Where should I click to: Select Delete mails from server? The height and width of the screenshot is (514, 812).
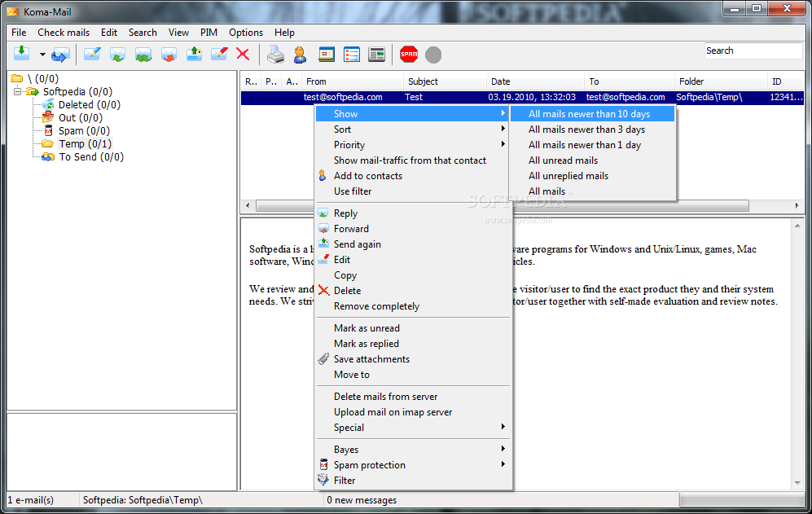(413, 397)
